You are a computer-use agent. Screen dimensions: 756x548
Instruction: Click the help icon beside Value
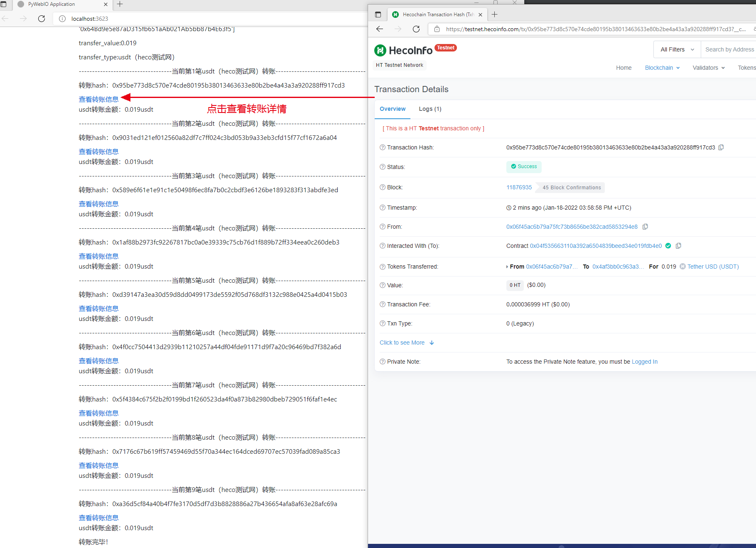(382, 285)
